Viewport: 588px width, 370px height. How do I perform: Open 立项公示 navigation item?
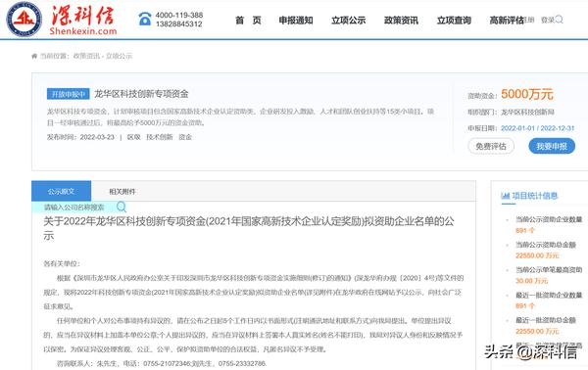pos(348,21)
